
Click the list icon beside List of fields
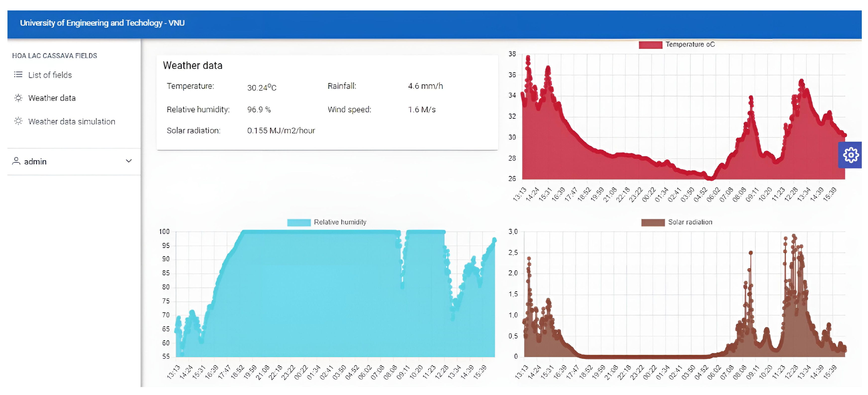pyautogui.click(x=18, y=74)
